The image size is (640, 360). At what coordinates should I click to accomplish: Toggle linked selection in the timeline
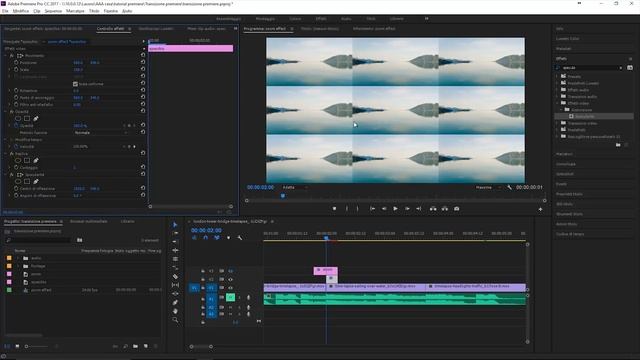pos(217,238)
